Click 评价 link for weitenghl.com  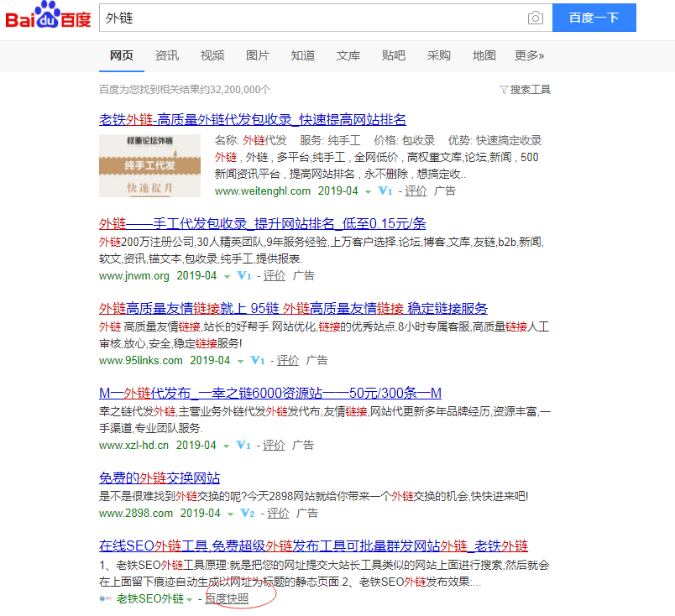click(x=416, y=191)
